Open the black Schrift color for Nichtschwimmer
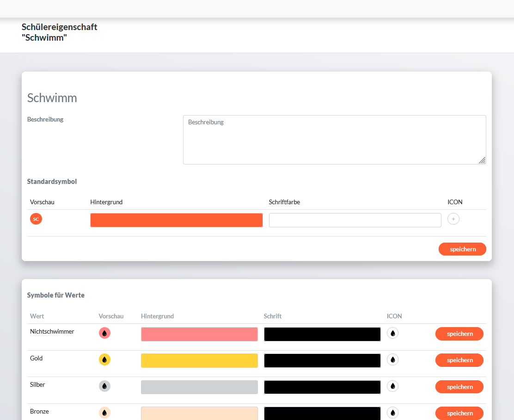Image resolution: width=514 pixels, height=420 pixels. pyautogui.click(x=322, y=334)
